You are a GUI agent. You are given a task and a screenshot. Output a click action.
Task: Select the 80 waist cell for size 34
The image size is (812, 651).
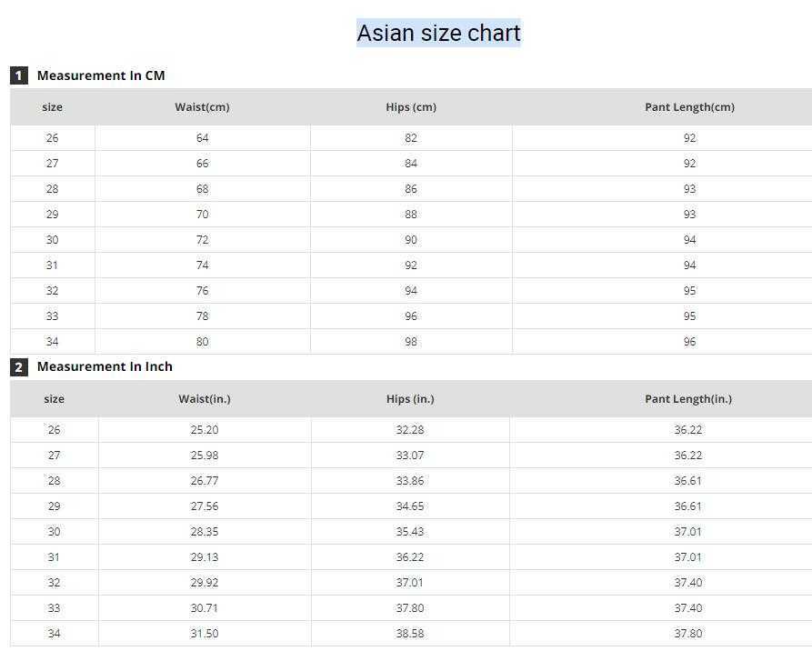click(x=202, y=342)
